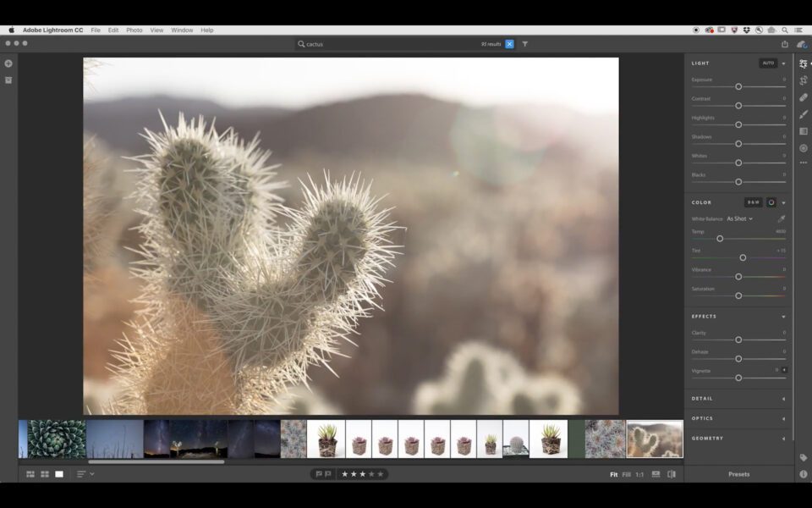The height and width of the screenshot is (508, 812).
Task: Set zoom to Fit
Action: pos(614,474)
